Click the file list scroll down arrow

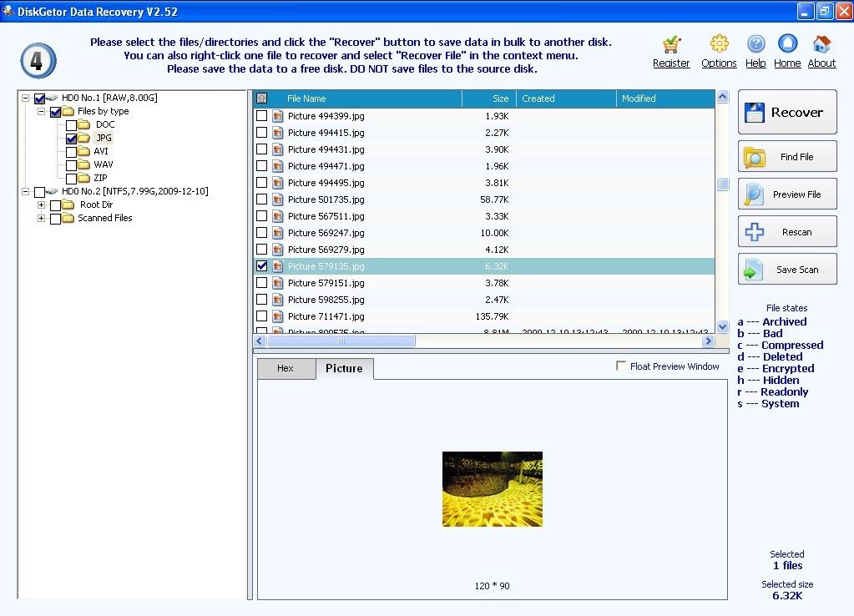[723, 327]
